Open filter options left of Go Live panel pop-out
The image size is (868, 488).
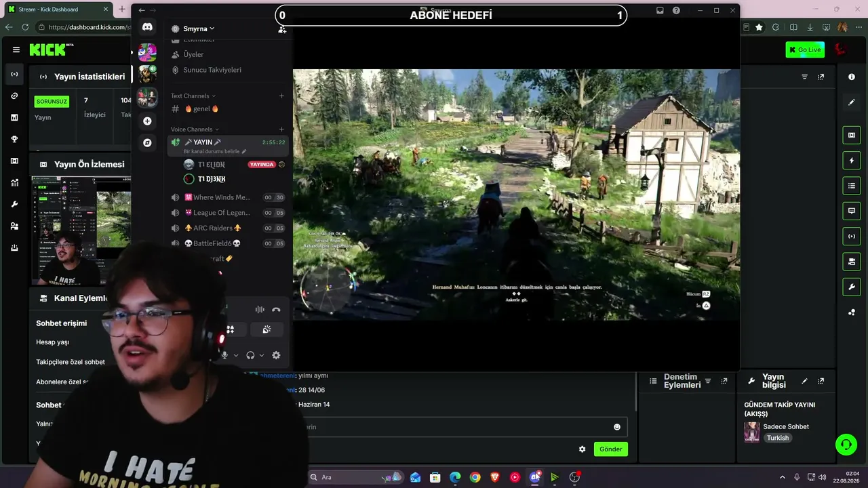click(805, 77)
